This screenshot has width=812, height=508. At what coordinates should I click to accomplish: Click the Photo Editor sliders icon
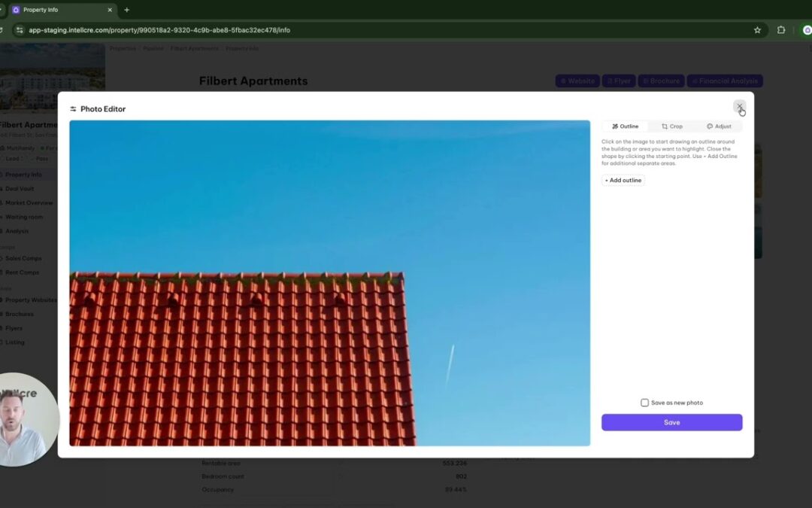click(73, 109)
